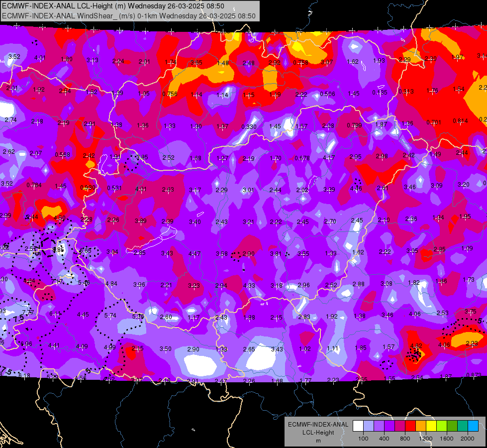
Task: Click the WindShear_ (m/s) 0-1km title line
Action: pos(129,16)
